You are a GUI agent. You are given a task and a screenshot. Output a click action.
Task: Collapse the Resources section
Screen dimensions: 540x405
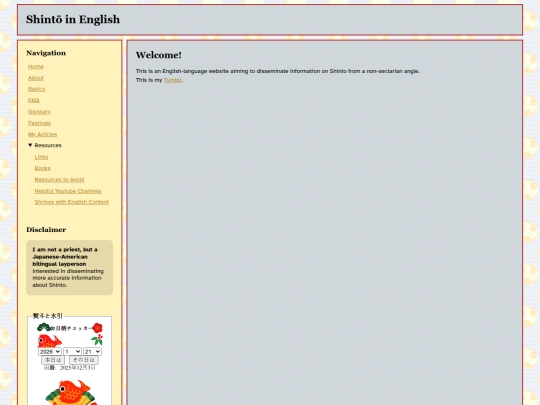(x=45, y=145)
